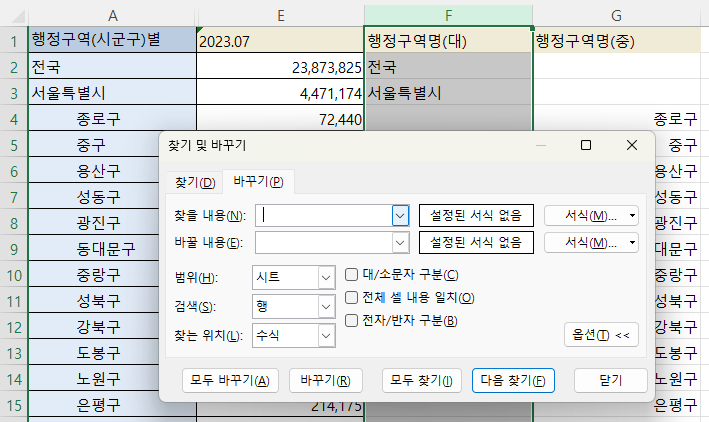Screen dimensions: 709x422
Task: Click the 바꾸기(R) button
Action: [326, 380]
